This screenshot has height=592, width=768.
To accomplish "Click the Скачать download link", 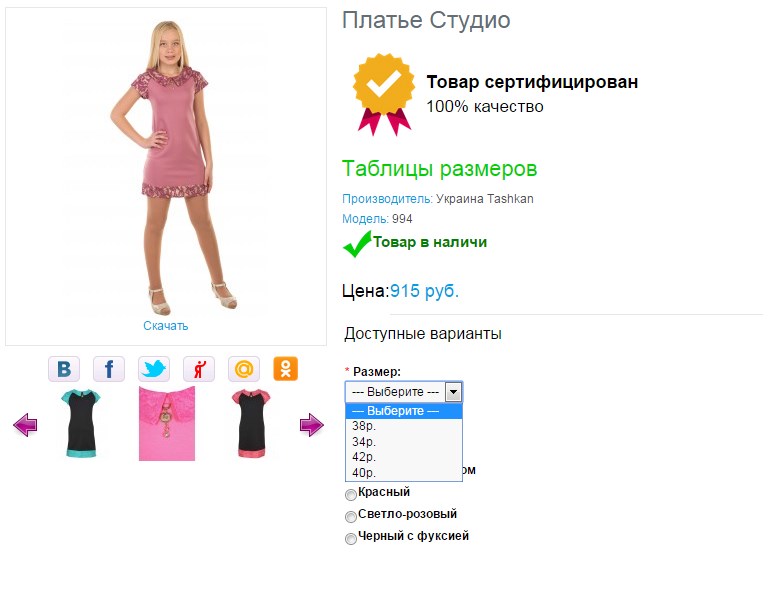I will tap(166, 326).
